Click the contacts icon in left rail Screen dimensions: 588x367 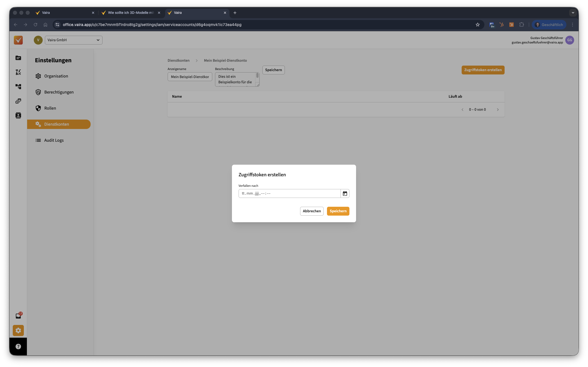(18, 115)
